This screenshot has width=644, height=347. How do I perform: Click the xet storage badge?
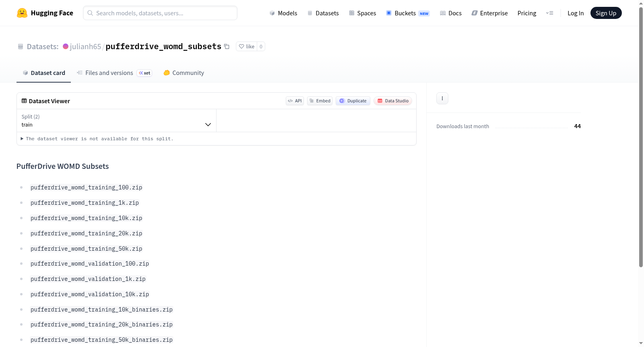tap(144, 73)
